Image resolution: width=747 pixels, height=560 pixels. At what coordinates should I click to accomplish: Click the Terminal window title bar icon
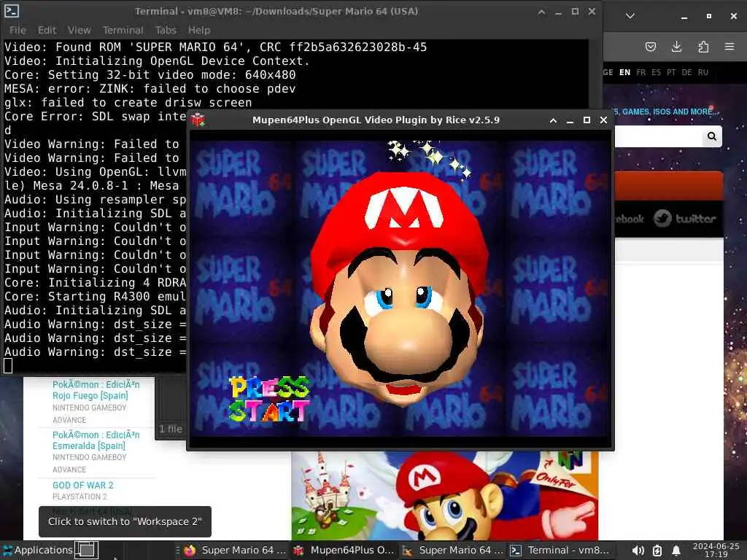12,11
